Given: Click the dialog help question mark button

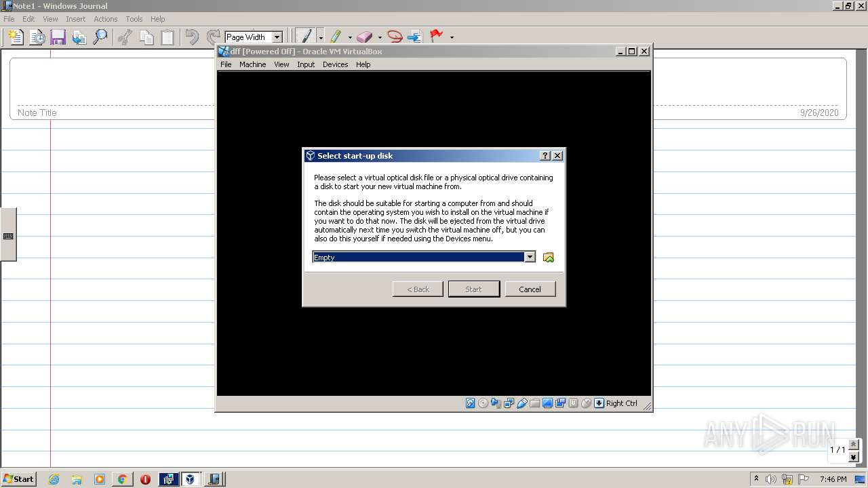Looking at the screenshot, I should click(545, 155).
